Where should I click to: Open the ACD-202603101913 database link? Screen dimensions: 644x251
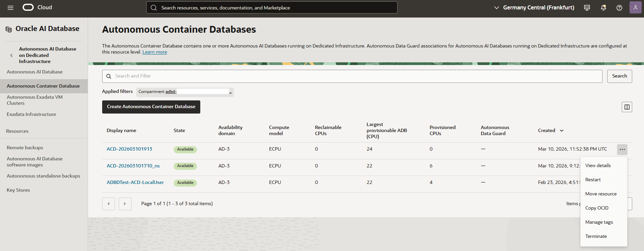click(129, 149)
